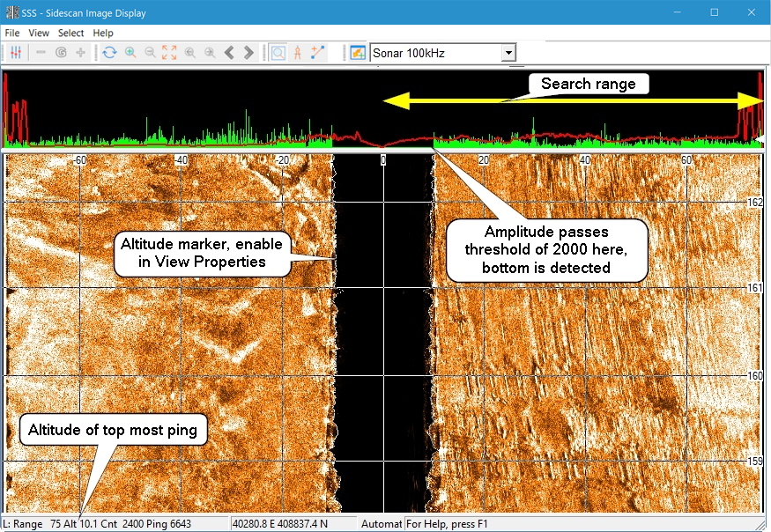Toggle the image overlay icon beside sonar dropdown

[358, 53]
